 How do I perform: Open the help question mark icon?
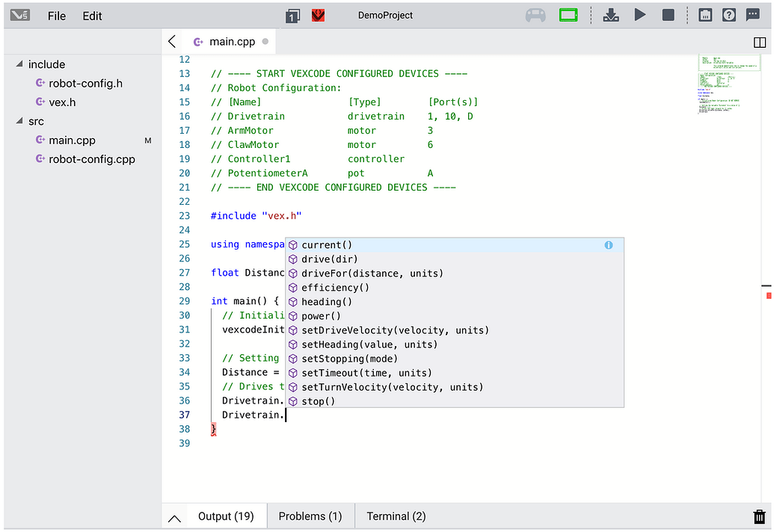(x=729, y=15)
